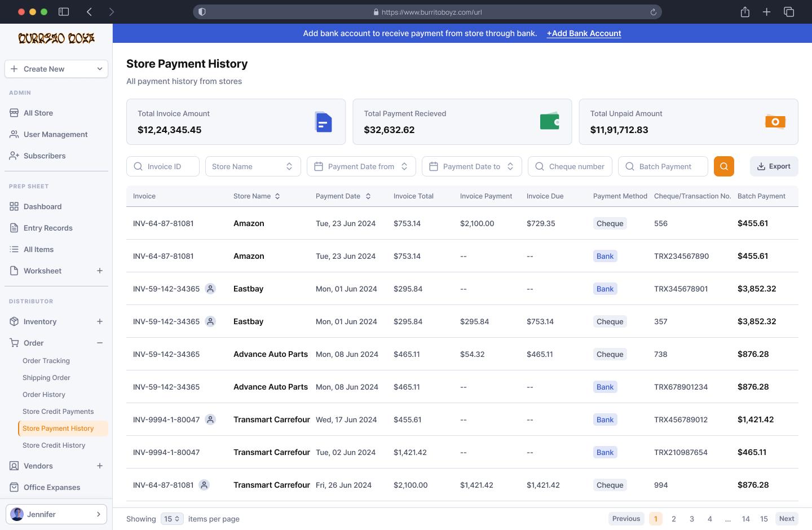Screen dimensions: 812x530
Task: Reload page using address bar icon
Action: (654, 12)
